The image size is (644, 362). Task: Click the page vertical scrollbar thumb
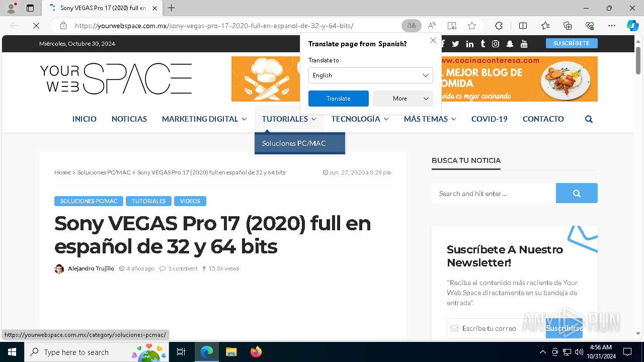click(638, 60)
